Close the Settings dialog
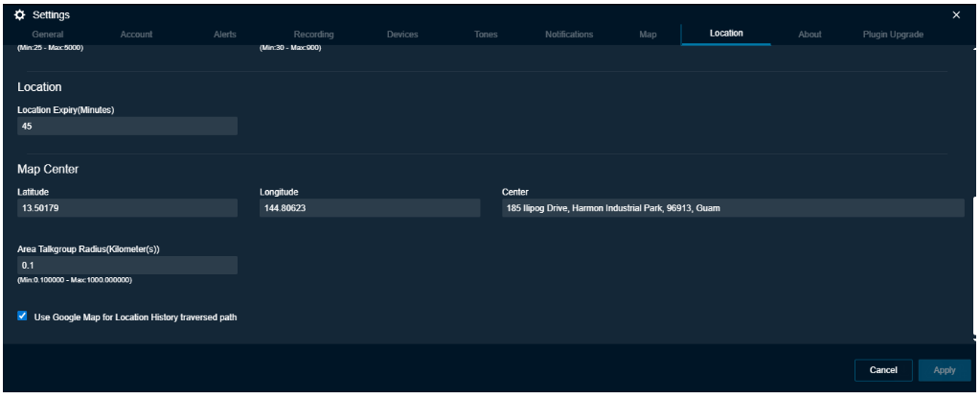Viewport: 980px width, 399px height. coord(956,15)
